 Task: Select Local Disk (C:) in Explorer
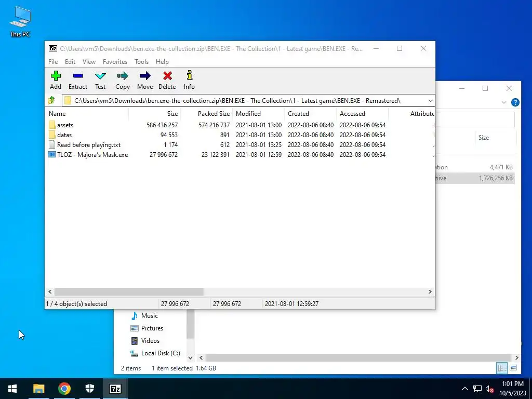click(155, 353)
